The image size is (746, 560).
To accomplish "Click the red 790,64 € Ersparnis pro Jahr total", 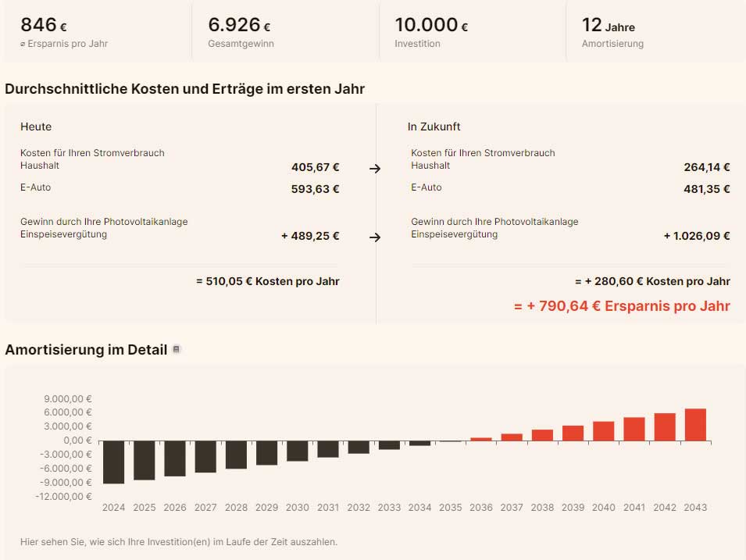I will (622, 306).
